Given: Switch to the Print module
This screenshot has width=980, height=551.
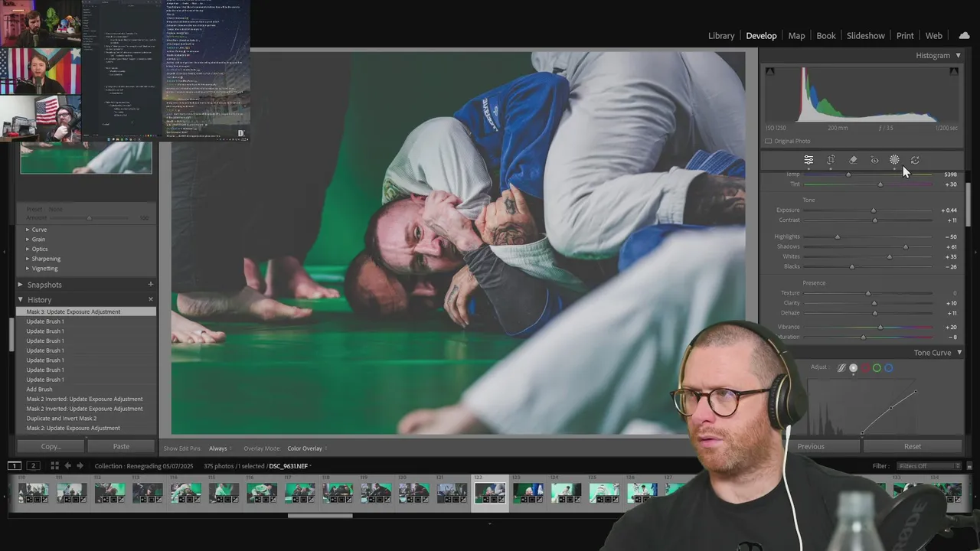Looking at the screenshot, I should tap(905, 36).
